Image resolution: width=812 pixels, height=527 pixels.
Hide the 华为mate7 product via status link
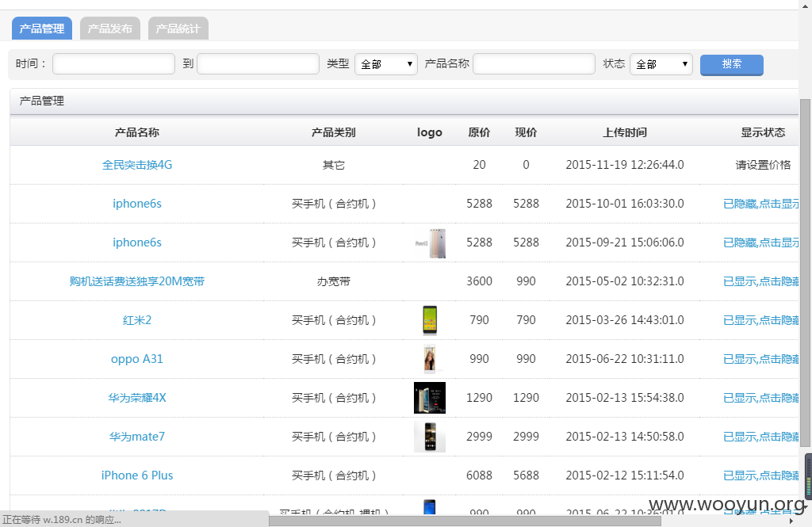[x=760, y=437]
